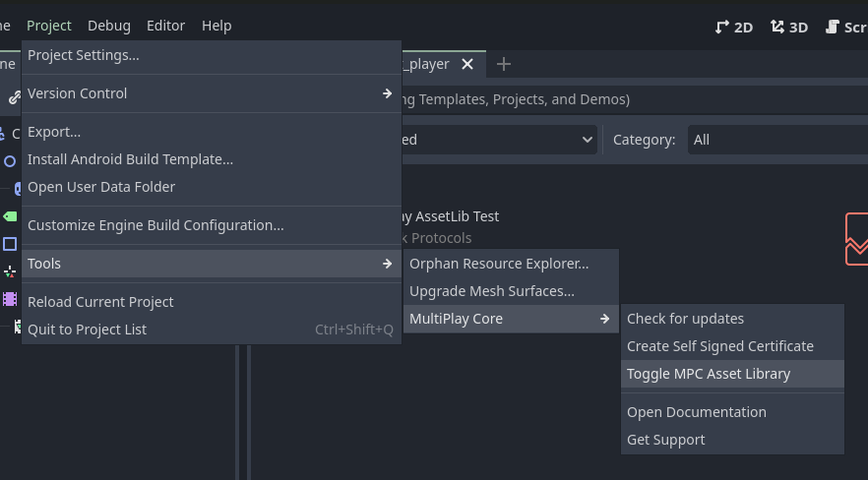
Task: Select the multicolor cross node icon
Action: point(10,271)
